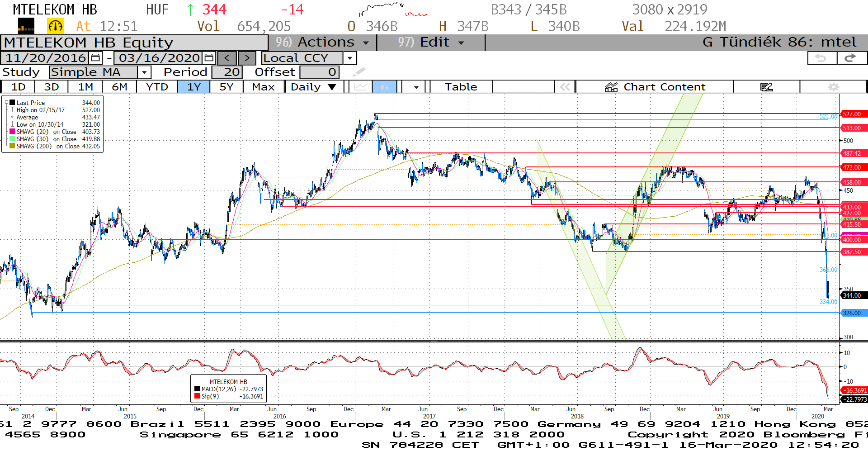Image resolution: width=868 pixels, height=470 pixels.
Task: Open the start date calendar picker
Action: tap(95, 58)
